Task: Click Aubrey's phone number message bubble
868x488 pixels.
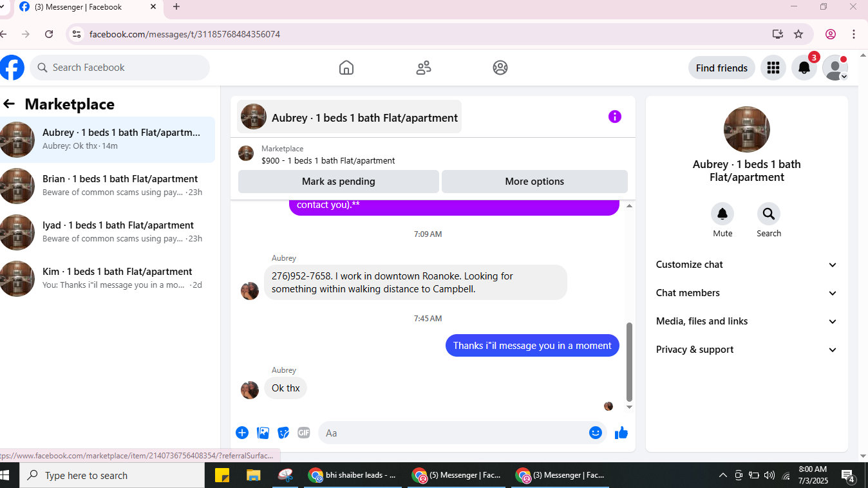Action: tap(415, 282)
